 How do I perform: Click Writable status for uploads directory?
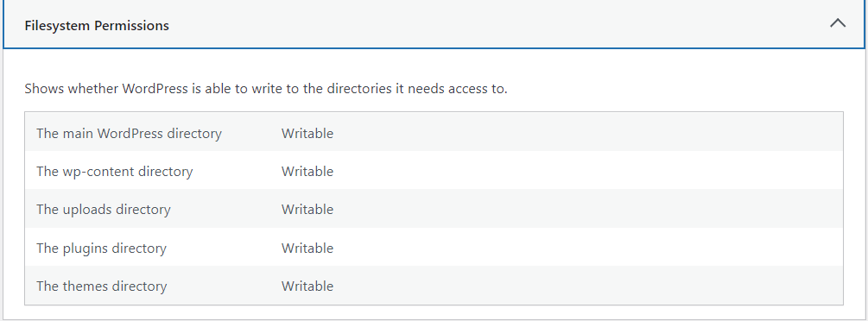coord(307,210)
